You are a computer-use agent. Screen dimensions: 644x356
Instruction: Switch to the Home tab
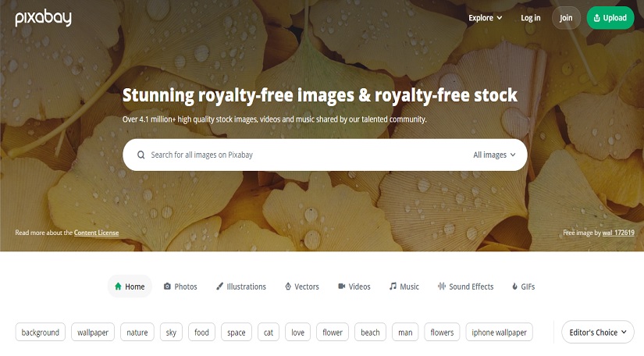coord(130,287)
